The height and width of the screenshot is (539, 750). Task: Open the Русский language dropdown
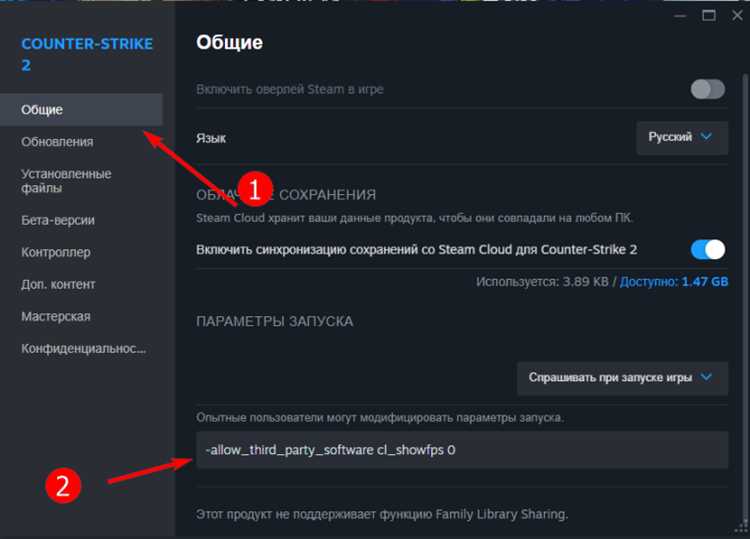(x=682, y=138)
